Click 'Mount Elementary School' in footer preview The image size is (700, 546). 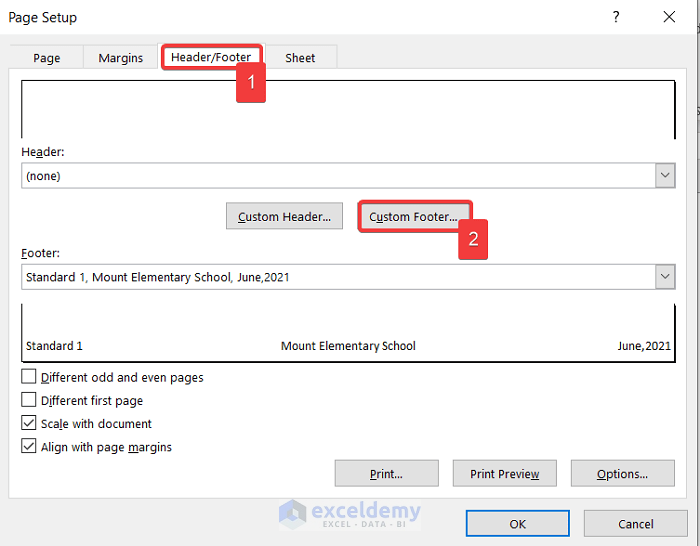348,346
